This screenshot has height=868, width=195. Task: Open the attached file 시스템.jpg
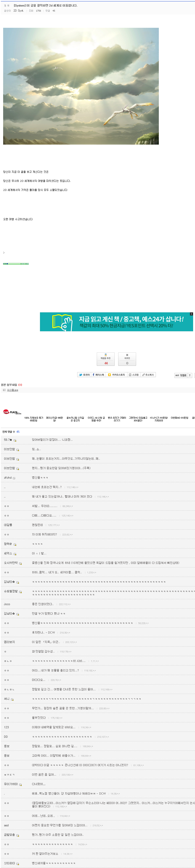click(x=12, y=390)
